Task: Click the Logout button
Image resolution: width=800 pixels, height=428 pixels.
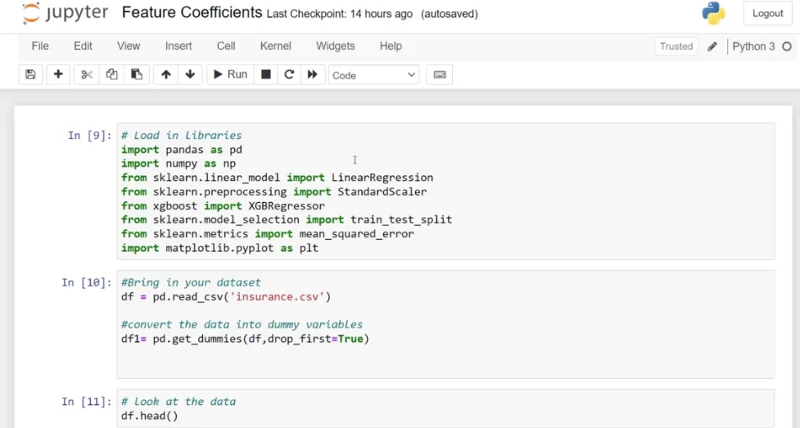Action: coord(767,14)
